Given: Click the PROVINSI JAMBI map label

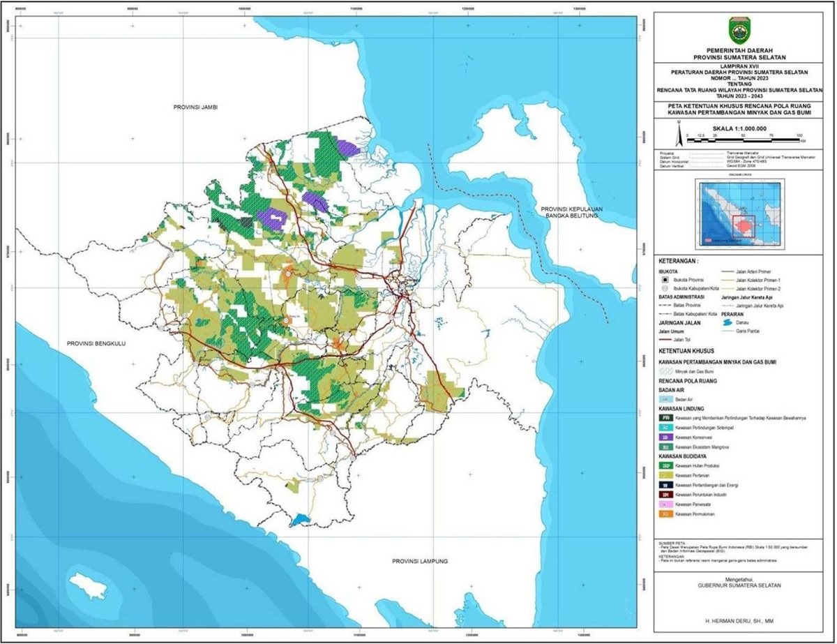Looking at the screenshot, I should pos(196,107).
